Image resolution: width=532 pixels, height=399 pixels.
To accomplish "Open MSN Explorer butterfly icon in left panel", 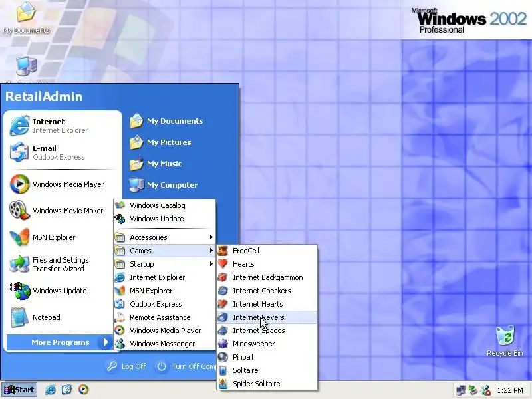I will pyautogui.click(x=19, y=237).
